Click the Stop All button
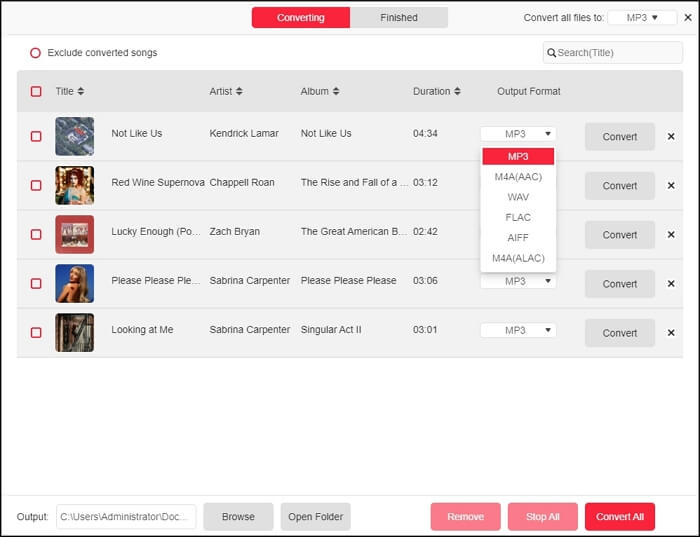The width and height of the screenshot is (700, 537). coord(542,516)
